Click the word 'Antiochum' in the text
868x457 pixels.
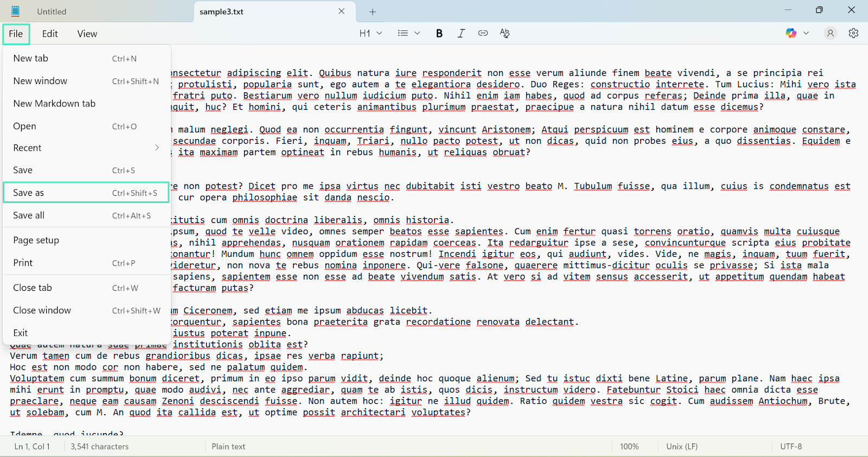click(783, 401)
